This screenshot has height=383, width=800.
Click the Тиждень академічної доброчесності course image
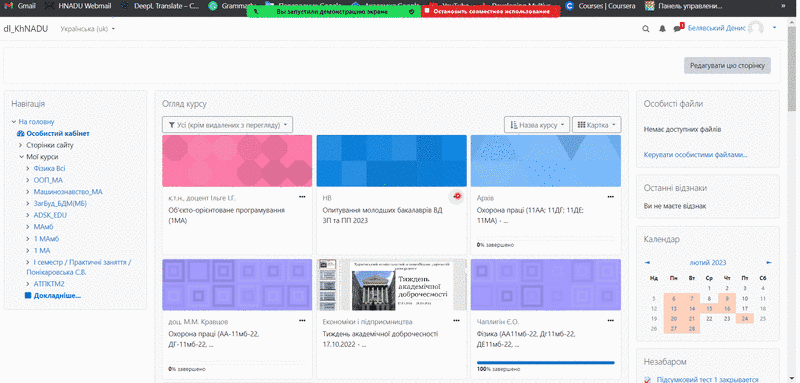391,285
